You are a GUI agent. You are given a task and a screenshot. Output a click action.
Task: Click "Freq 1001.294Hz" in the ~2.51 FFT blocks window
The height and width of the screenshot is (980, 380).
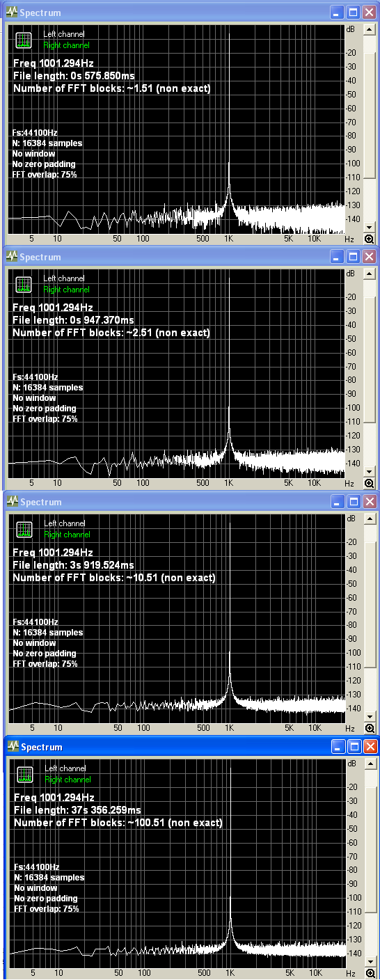(53, 307)
